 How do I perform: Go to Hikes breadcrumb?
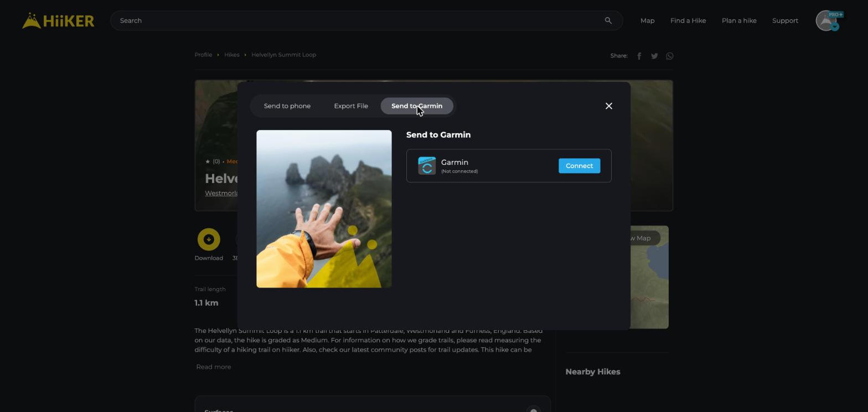tap(231, 55)
